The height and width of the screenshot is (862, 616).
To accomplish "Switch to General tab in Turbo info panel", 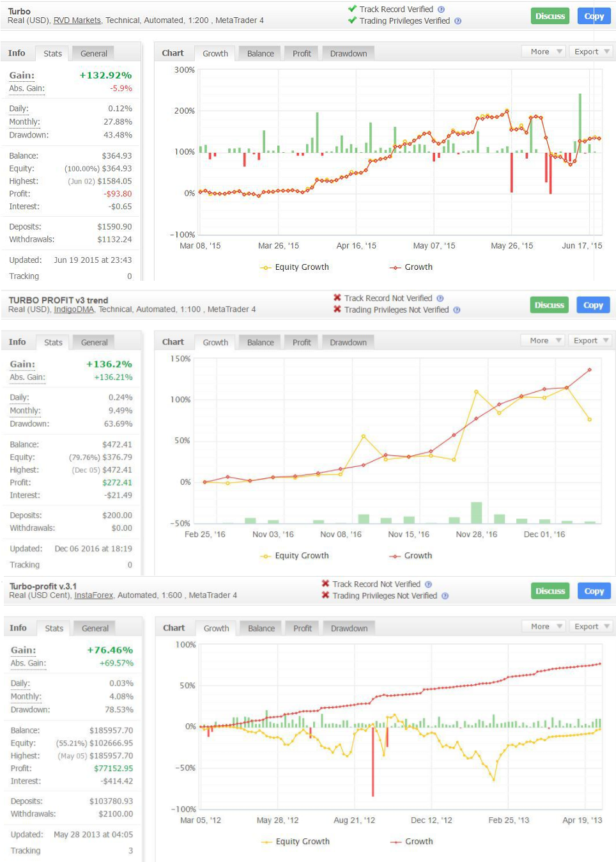I will [93, 54].
